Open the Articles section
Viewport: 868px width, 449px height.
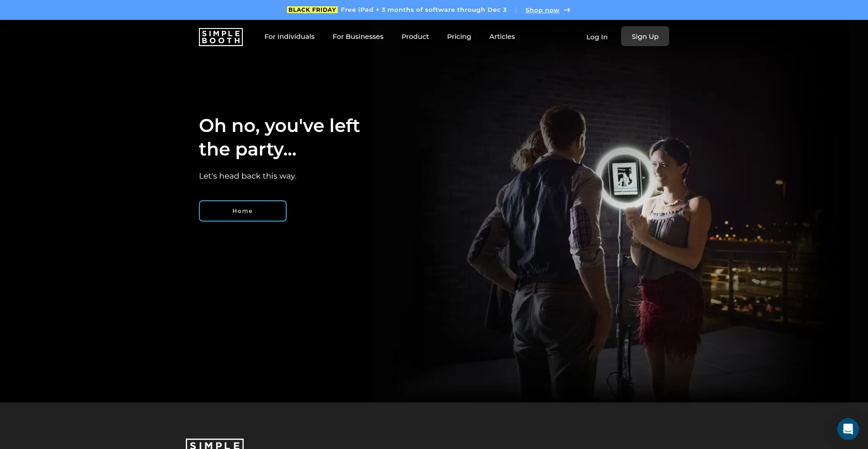502,37
